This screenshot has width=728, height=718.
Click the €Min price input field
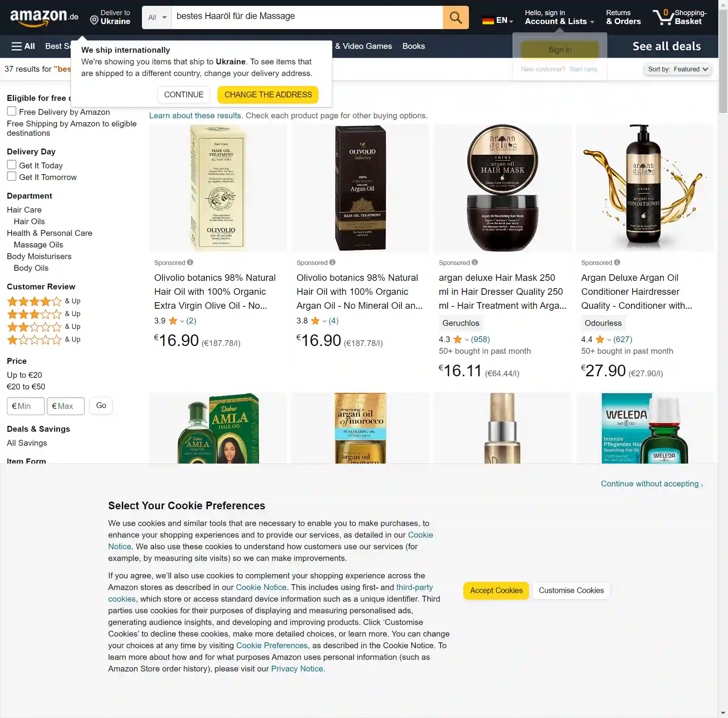coord(26,406)
